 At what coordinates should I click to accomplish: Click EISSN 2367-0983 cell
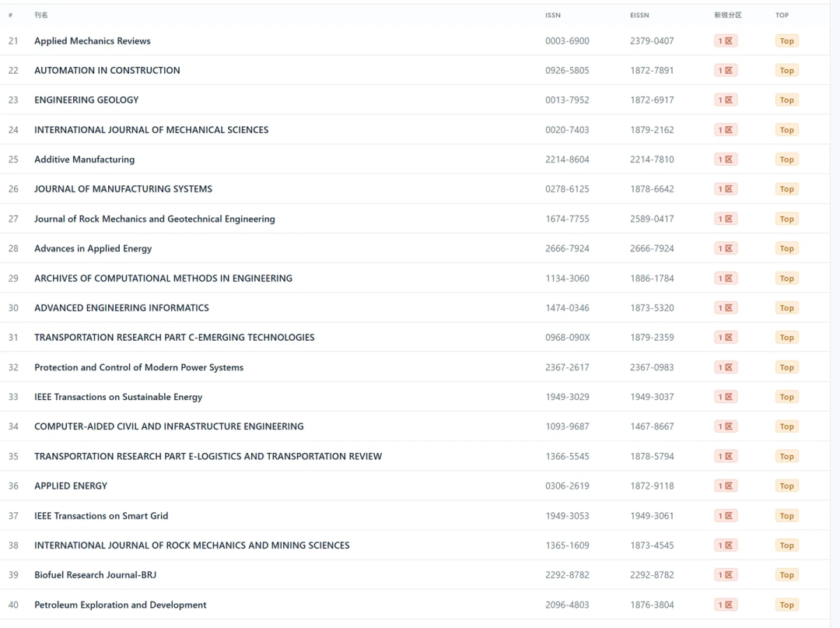pos(652,367)
